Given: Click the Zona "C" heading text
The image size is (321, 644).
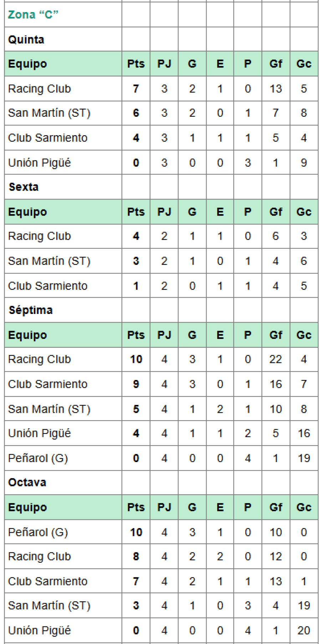Looking at the screenshot, I should tap(33, 15).
